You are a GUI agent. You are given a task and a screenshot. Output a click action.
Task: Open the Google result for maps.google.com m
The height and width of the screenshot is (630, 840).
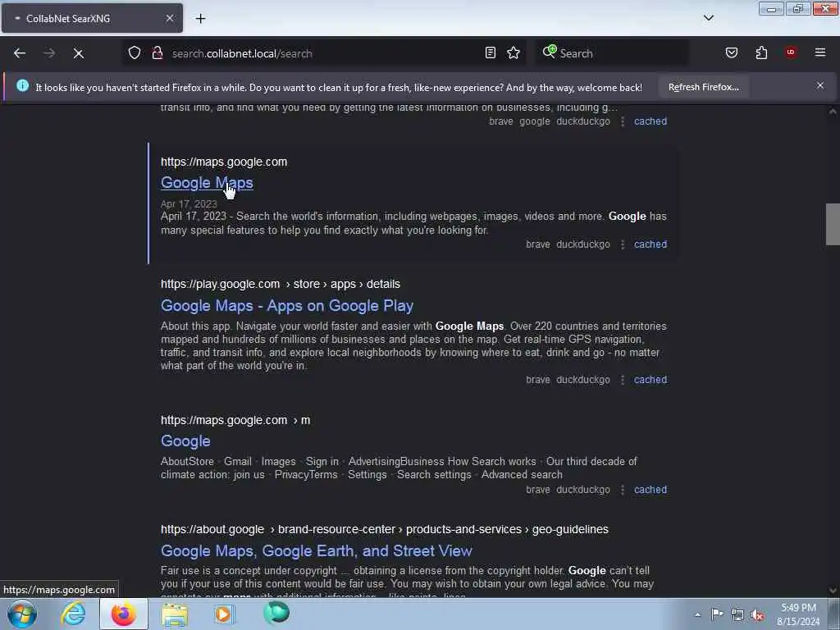pos(185,441)
